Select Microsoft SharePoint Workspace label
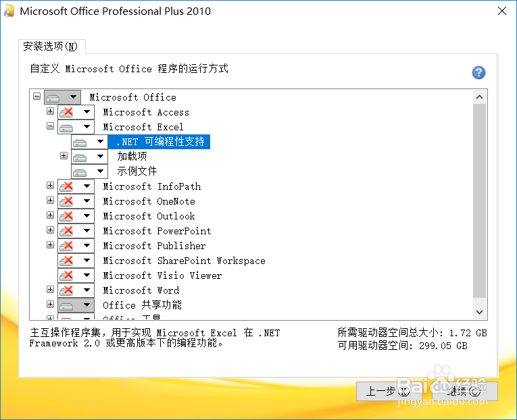Screen dimensions: 517x420 tap(184, 261)
